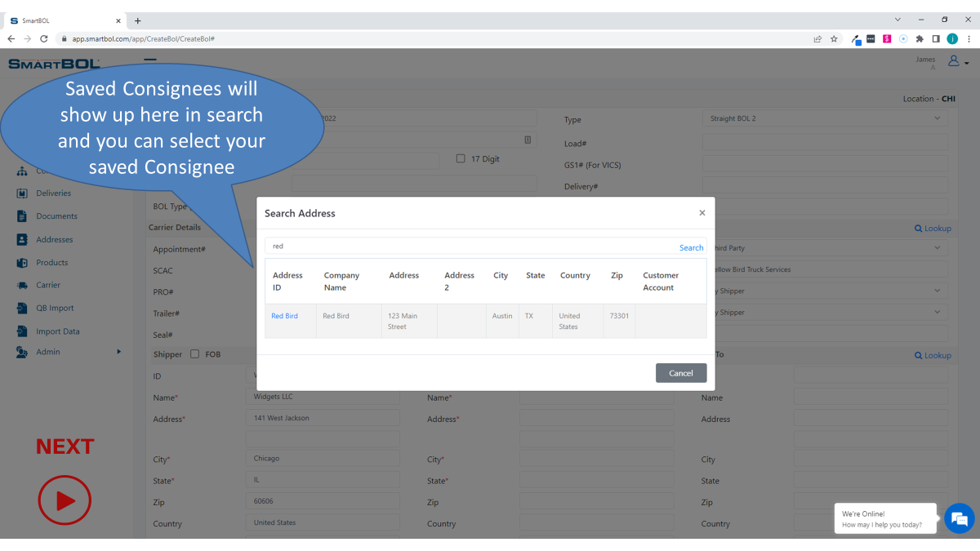Click Lookup link above Third Party
The image size is (980, 551).
tap(933, 229)
